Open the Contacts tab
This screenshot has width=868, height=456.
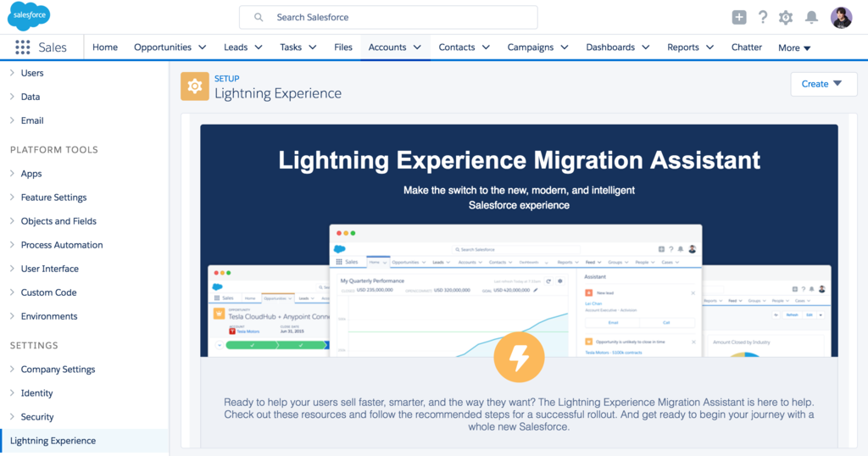457,47
